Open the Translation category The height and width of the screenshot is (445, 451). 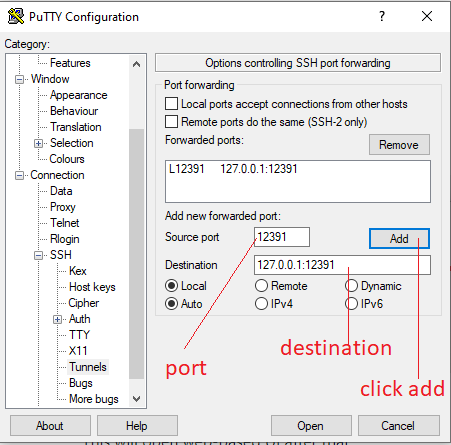coord(76,127)
